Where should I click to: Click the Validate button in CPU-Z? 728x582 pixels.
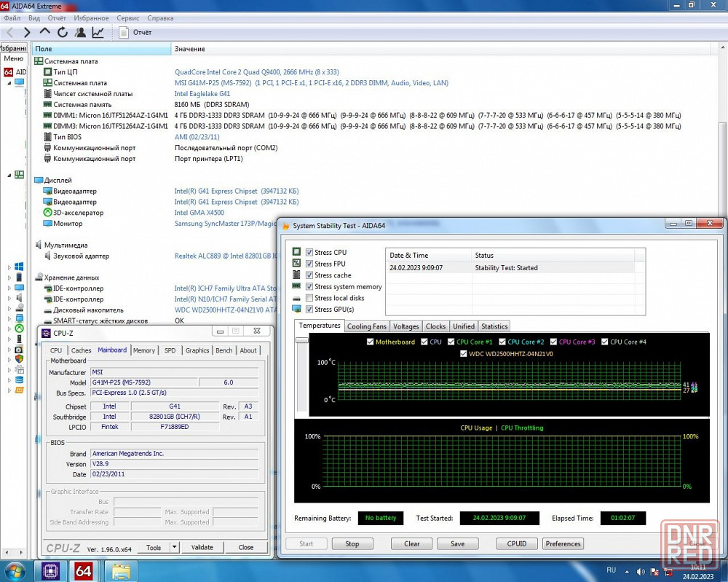coord(202,548)
